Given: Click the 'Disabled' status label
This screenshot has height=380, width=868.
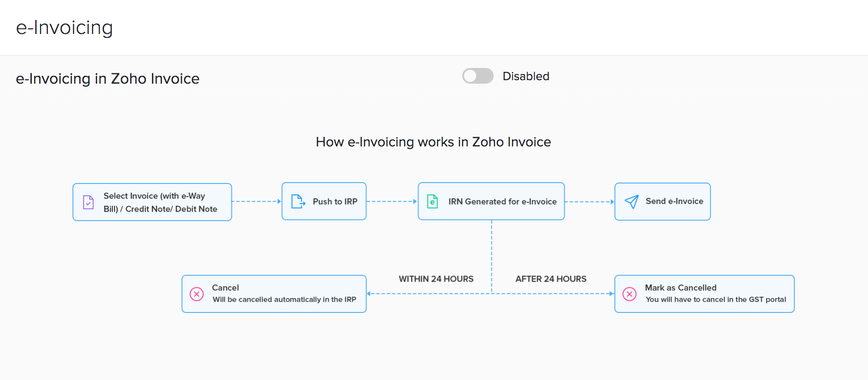Looking at the screenshot, I should [x=526, y=76].
